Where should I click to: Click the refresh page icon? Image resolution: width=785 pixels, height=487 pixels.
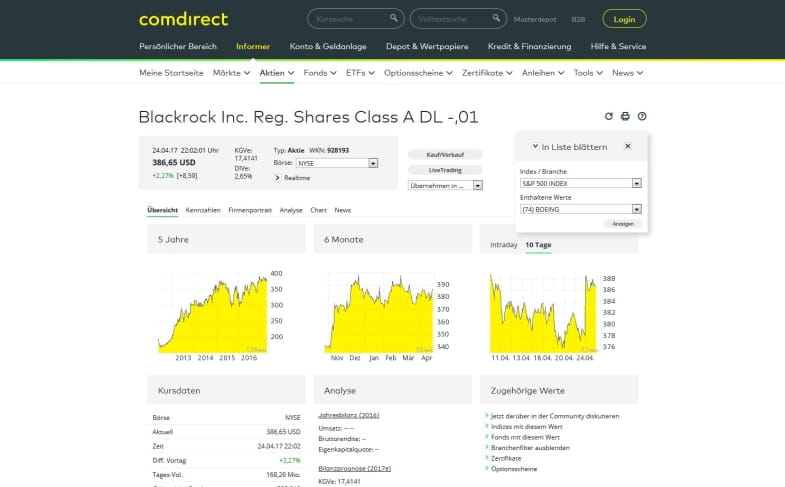(608, 116)
